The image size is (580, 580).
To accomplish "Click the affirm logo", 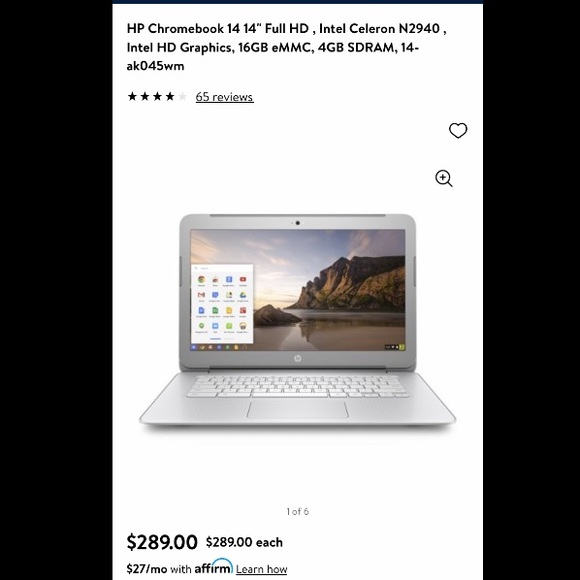I will point(213,566).
